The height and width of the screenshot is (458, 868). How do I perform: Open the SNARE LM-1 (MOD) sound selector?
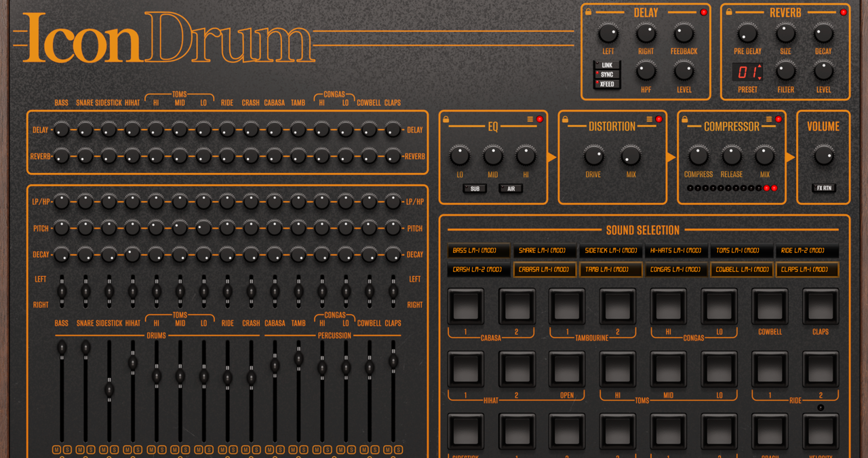544,250
